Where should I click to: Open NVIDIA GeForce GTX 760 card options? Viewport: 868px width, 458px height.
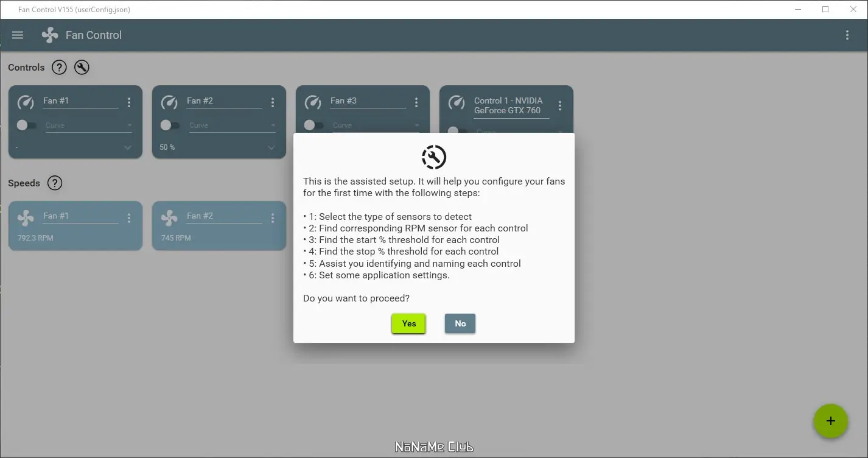point(559,106)
